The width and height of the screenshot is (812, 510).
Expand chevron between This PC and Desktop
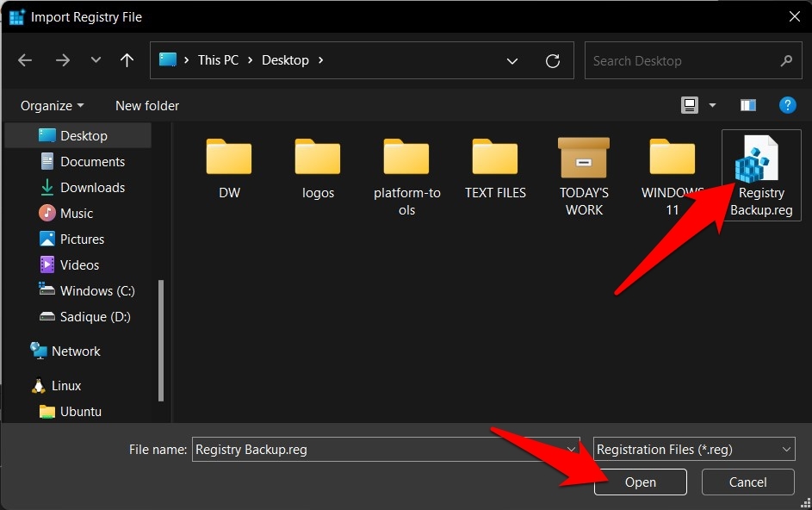click(250, 60)
